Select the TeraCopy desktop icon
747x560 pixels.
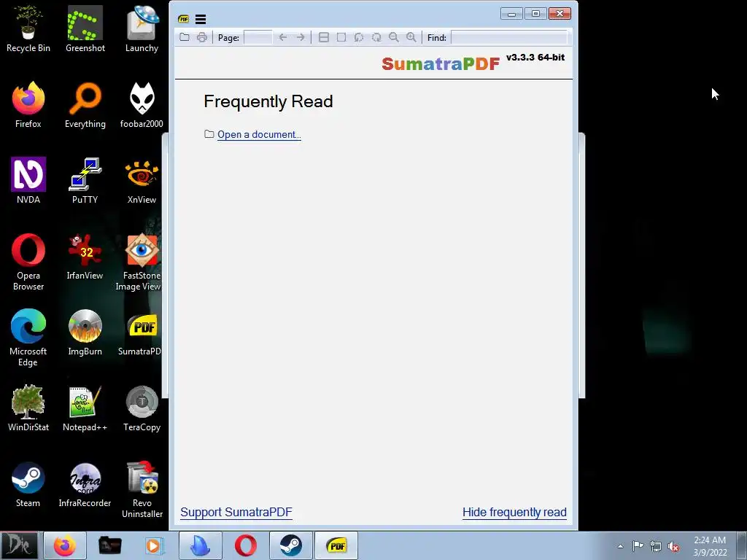142,408
